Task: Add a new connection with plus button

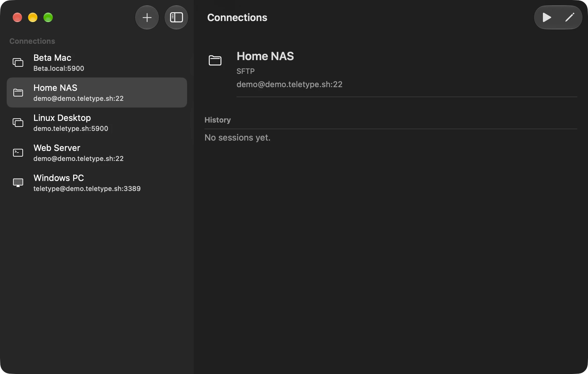Action: [147, 17]
